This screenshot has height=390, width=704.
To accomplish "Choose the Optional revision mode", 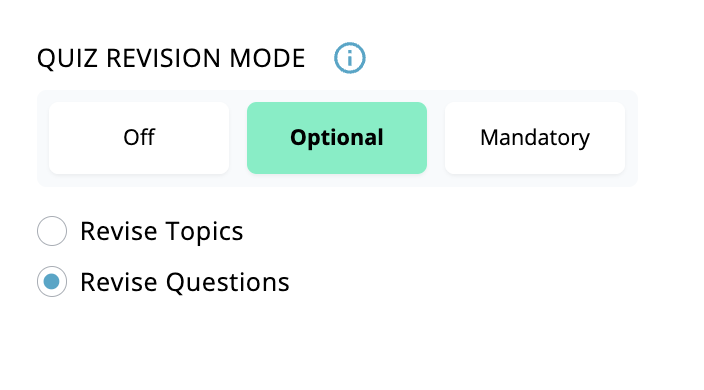I will (337, 138).
